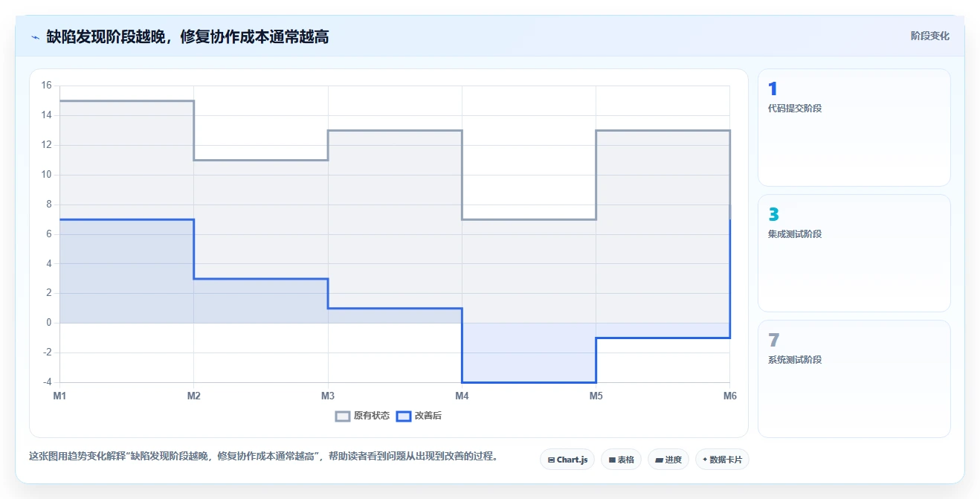Image resolution: width=980 pixels, height=499 pixels.
Task: Click the number 3 on second card
Action: tap(773, 215)
